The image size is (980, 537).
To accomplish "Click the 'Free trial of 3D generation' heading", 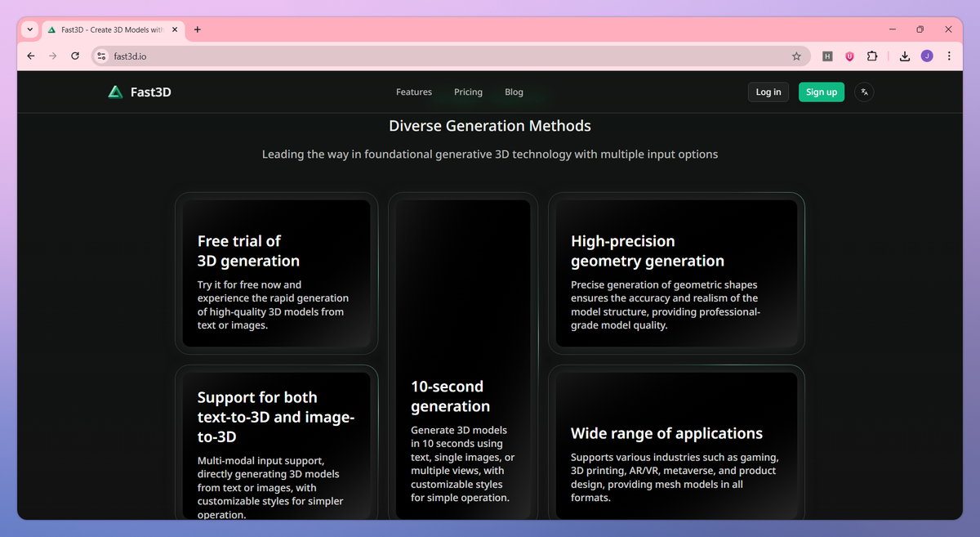I will [x=248, y=251].
